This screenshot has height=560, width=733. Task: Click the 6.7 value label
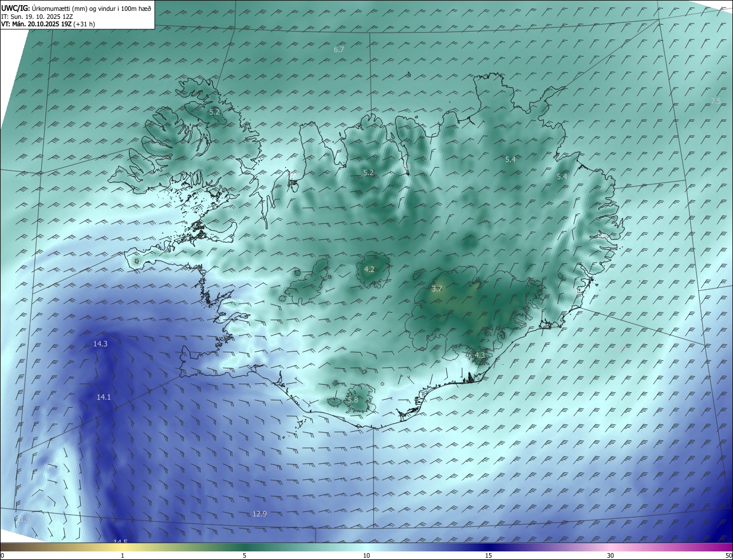pyautogui.click(x=339, y=50)
